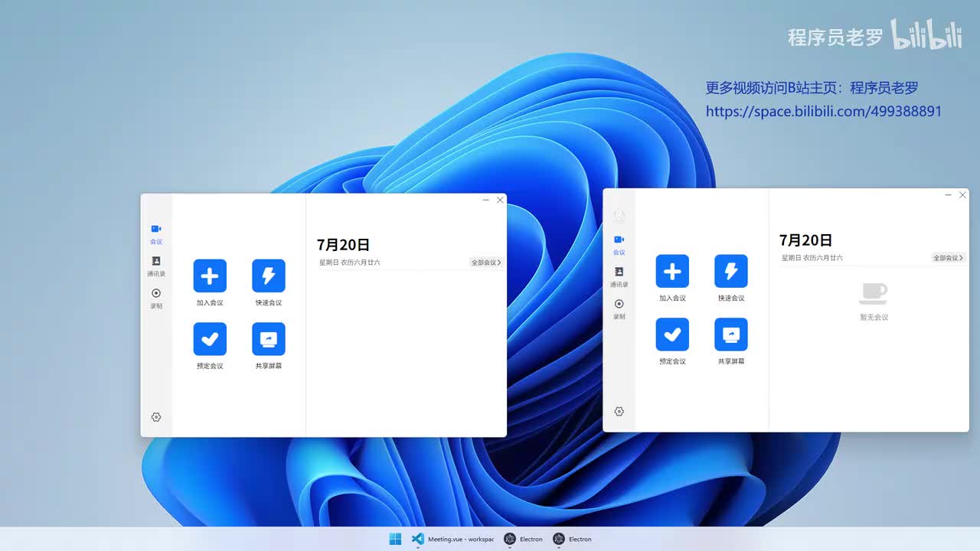
Task: Open 录制 in right window sidebar
Action: pyautogui.click(x=619, y=309)
